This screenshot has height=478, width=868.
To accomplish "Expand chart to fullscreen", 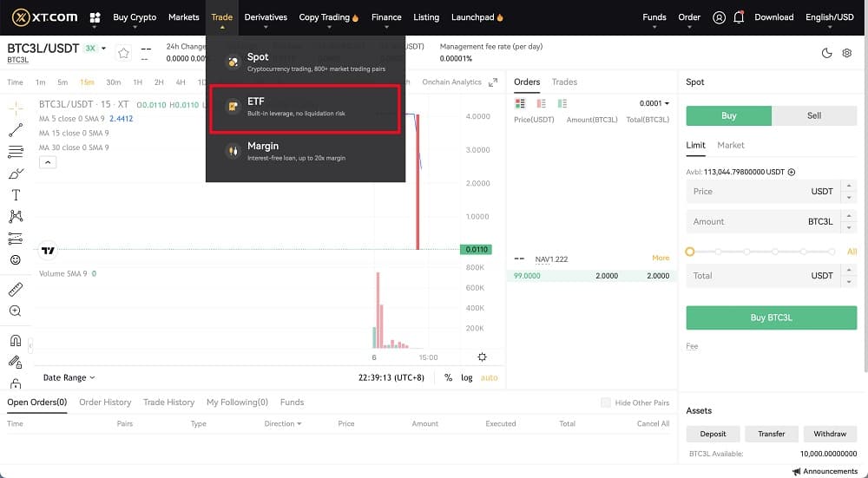I will tap(493, 82).
